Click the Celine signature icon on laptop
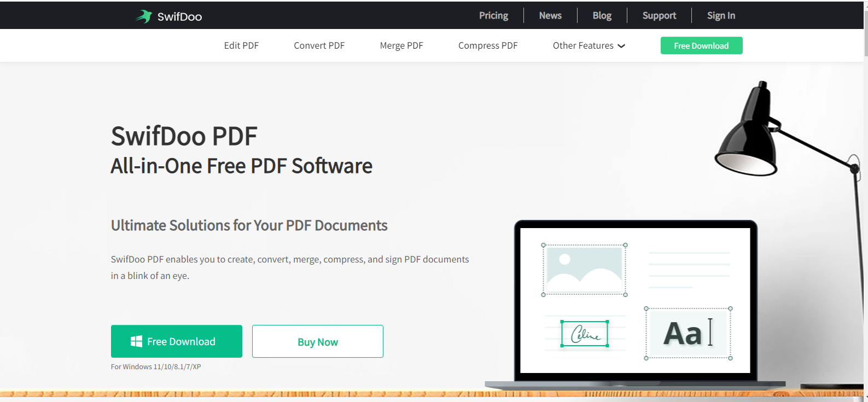Screen dimensions: 868x402 click(x=585, y=334)
